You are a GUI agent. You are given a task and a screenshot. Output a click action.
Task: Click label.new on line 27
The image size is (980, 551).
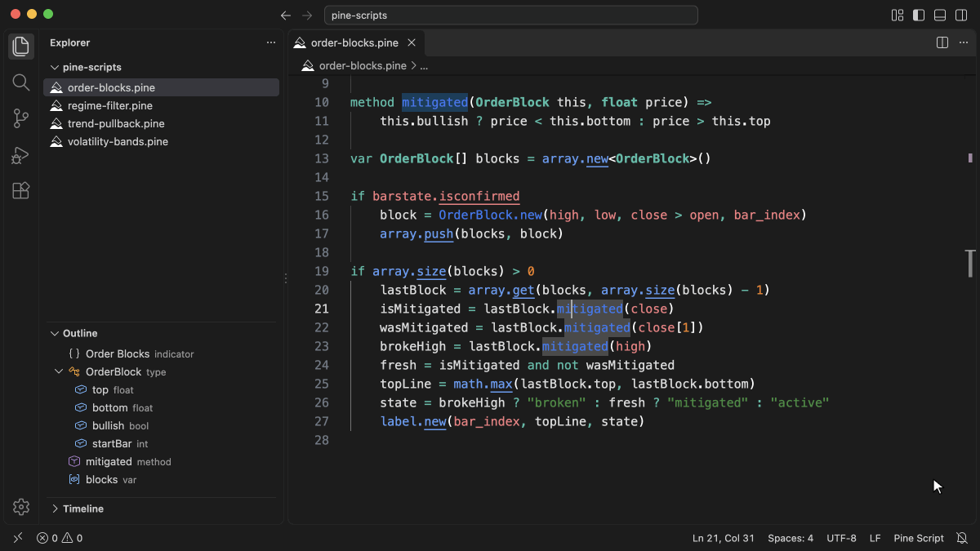coord(413,421)
